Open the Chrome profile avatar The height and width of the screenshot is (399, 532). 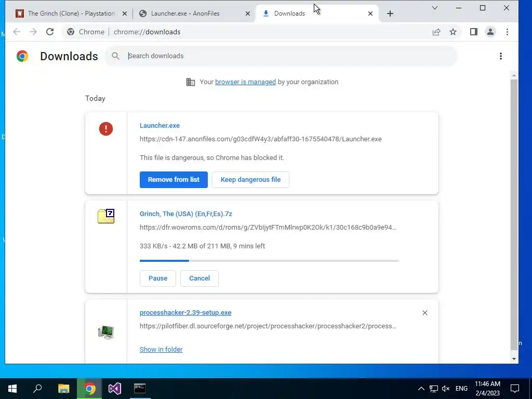pyautogui.click(x=490, y=32)
